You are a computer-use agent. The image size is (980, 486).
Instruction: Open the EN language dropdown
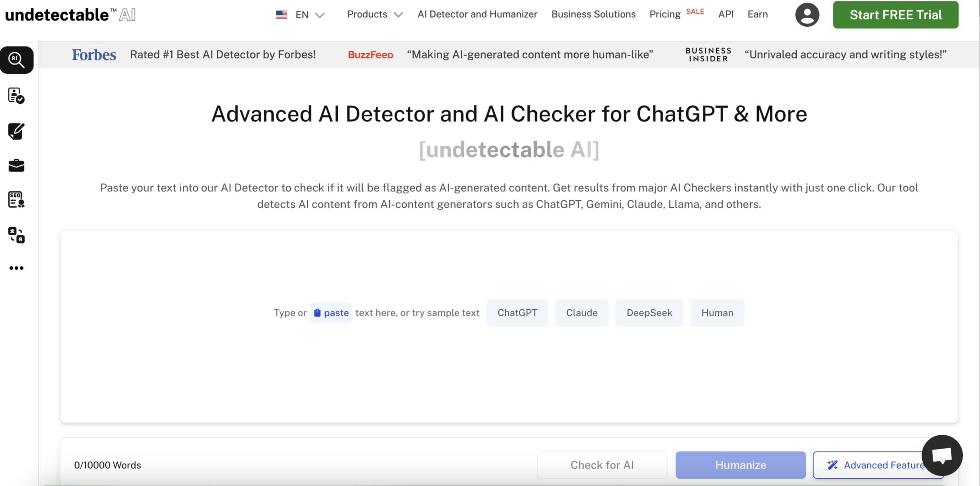point(301,14)
